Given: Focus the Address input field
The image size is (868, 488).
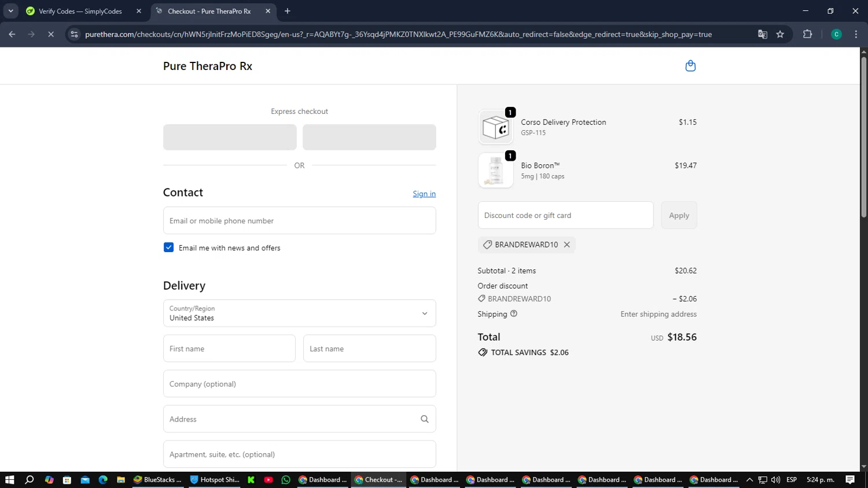Looking at the screenshot, I should click(x=299, y=419).
